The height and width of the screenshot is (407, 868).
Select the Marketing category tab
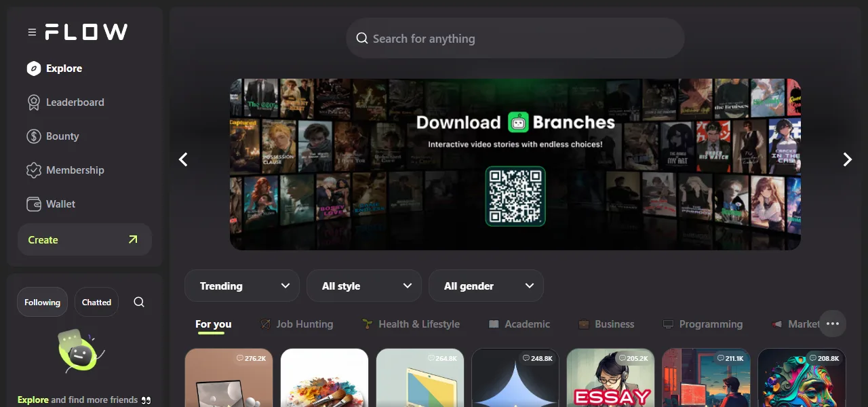795,324
